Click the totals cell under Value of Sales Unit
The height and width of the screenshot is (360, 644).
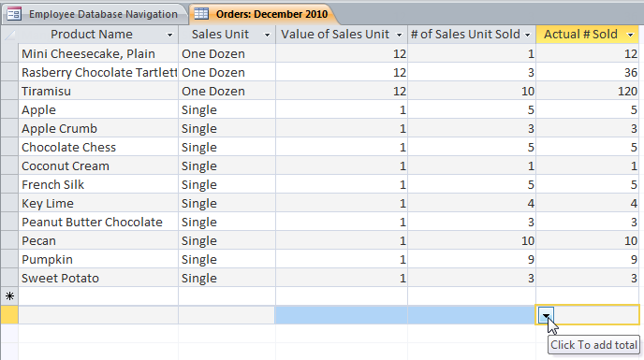[342, 315]
